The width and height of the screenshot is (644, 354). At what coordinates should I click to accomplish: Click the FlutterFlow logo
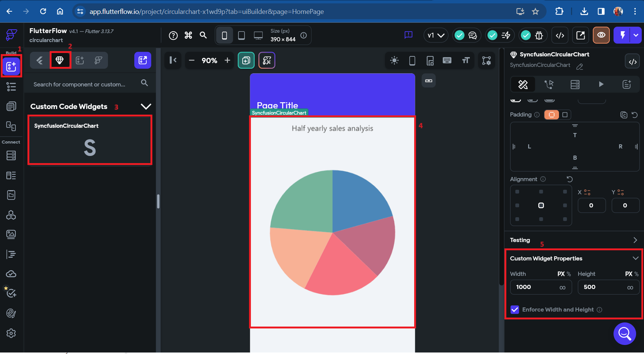[11, 35]
